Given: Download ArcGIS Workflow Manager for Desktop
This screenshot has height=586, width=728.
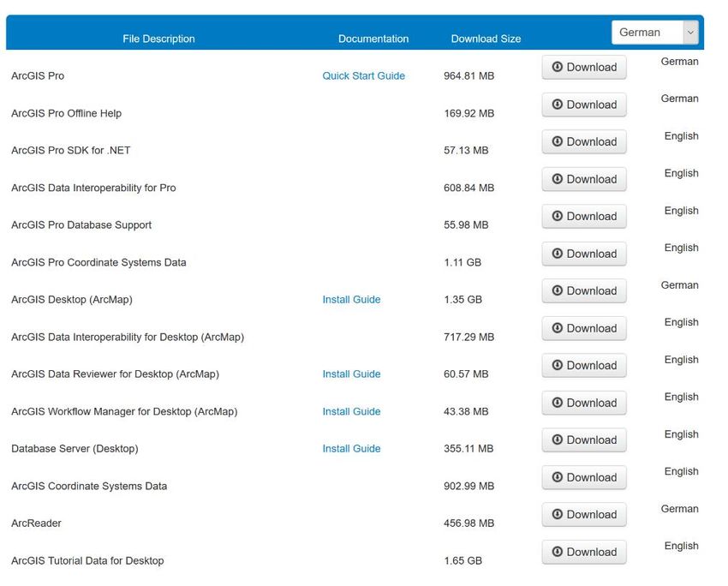Looking at the screenshot, I should tap(584, 404).
